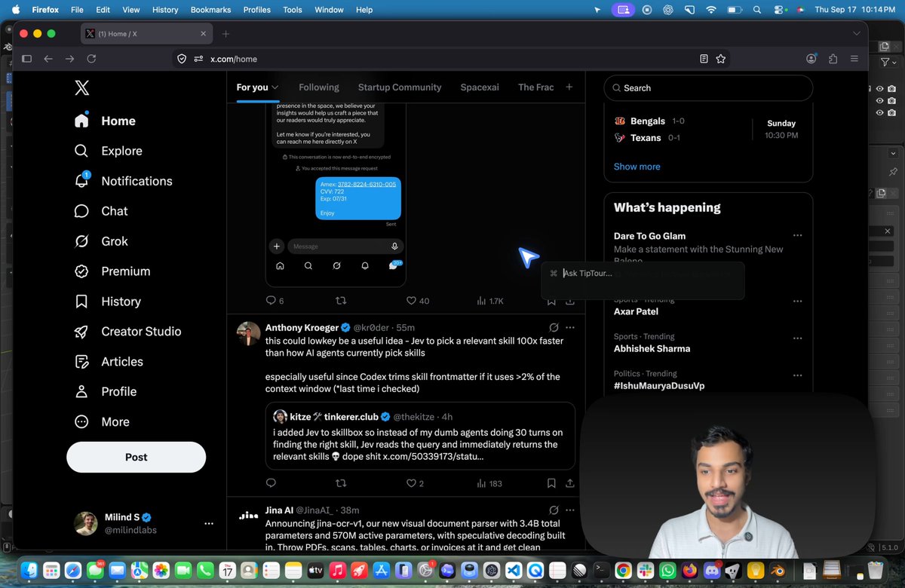This screenshot has width=905, height=588.
Task: Open the Firefox account icon
Action: 811,59
